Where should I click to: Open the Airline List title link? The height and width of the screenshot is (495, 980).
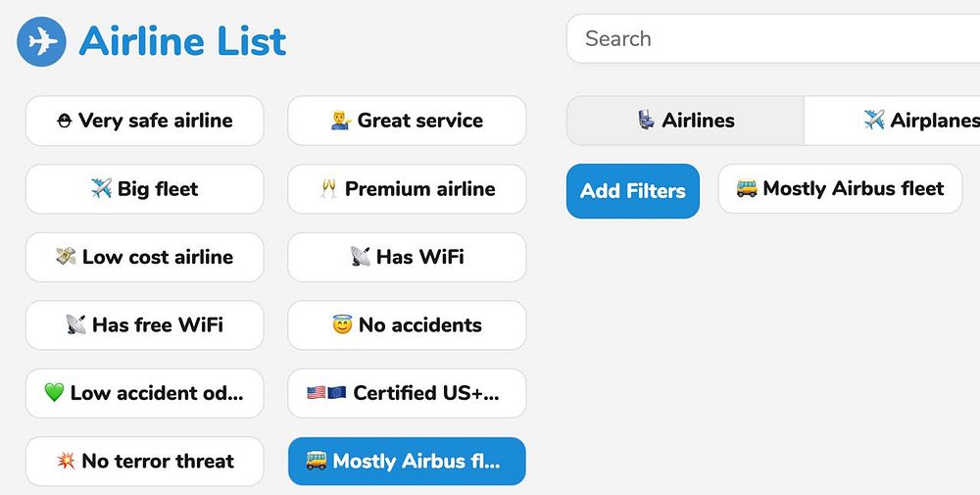point(182,41)
